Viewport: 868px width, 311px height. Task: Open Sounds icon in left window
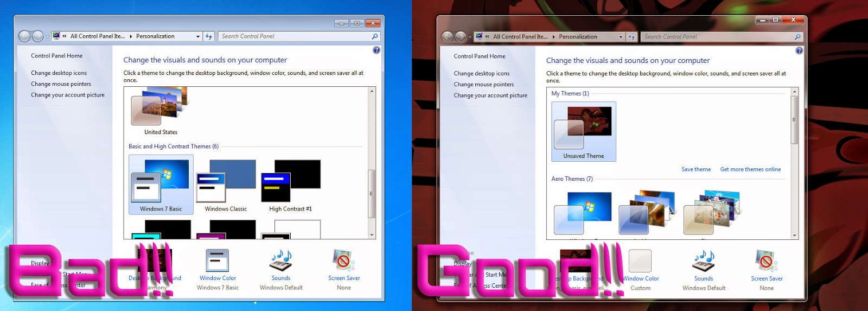pos(281,261)
